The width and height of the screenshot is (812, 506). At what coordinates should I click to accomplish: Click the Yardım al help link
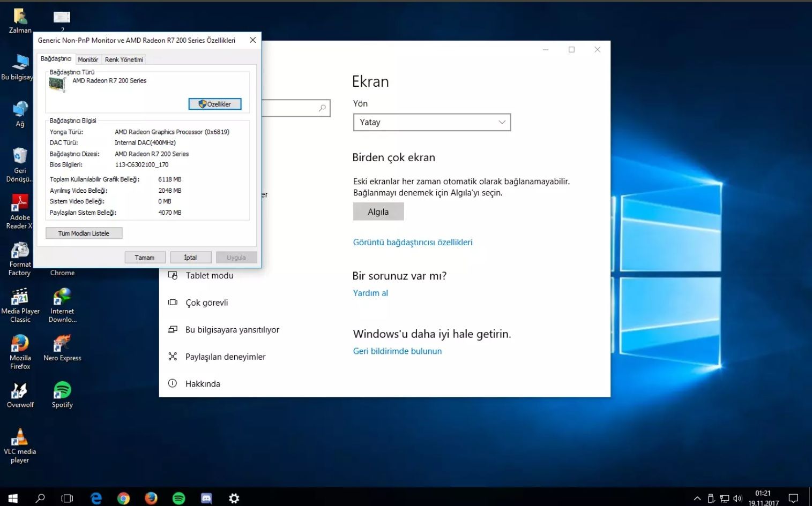pyautogui.click(x=370, y=293)
